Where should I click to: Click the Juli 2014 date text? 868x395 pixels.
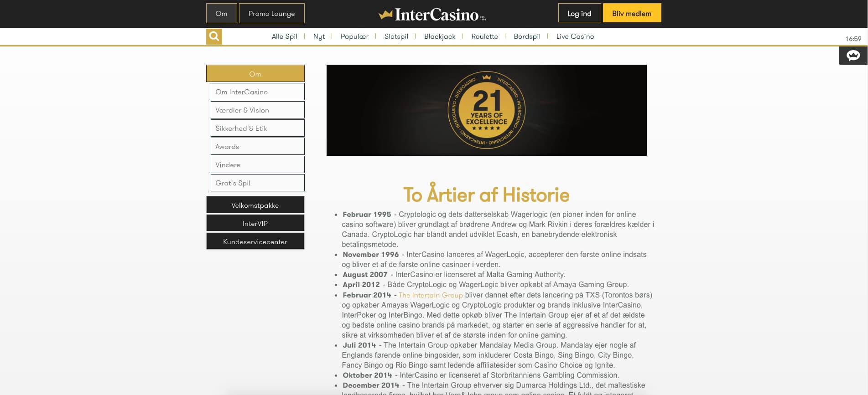point(359,345)
